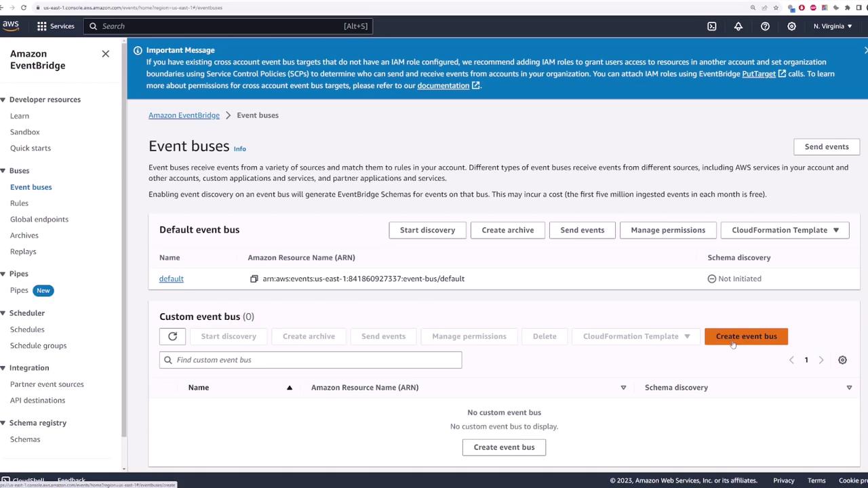Viewport: 868px width, 488px height.
Task: Click Send events in Default event bus panel
Action: point(583,230)
